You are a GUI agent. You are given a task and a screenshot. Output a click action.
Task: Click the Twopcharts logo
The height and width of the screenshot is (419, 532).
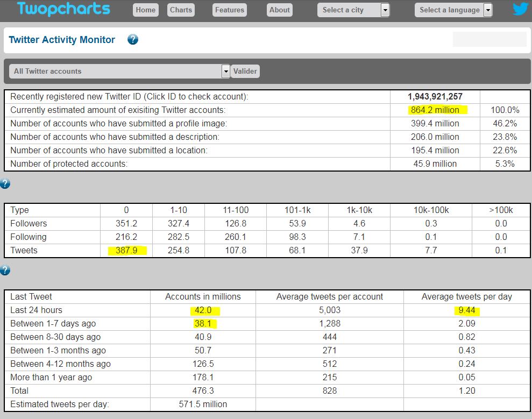[63, 9]
